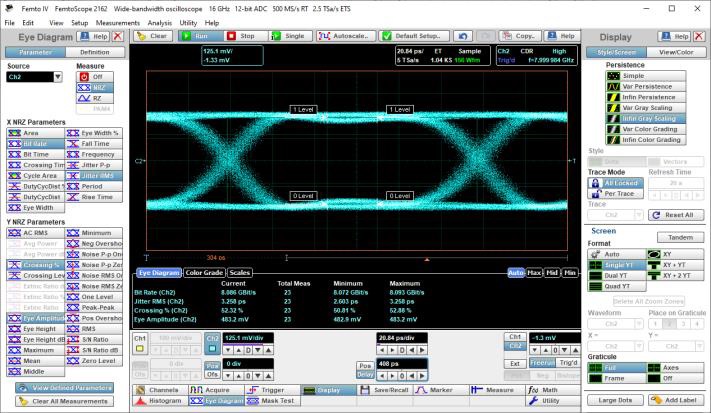The height and width of the screenshot is (413, 711).
Task: Switch to the Color Grade tab
Action: point(203,272)
